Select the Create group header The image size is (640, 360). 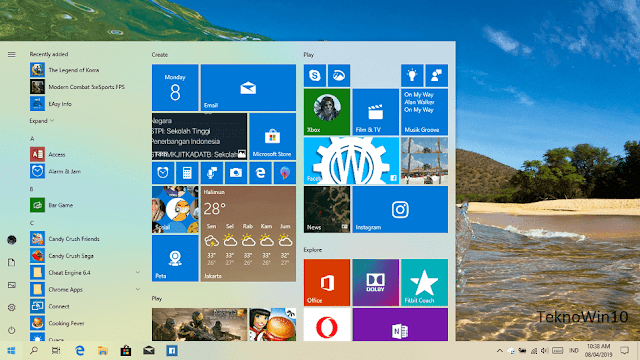pyautogui.click(x=160, y=55)
